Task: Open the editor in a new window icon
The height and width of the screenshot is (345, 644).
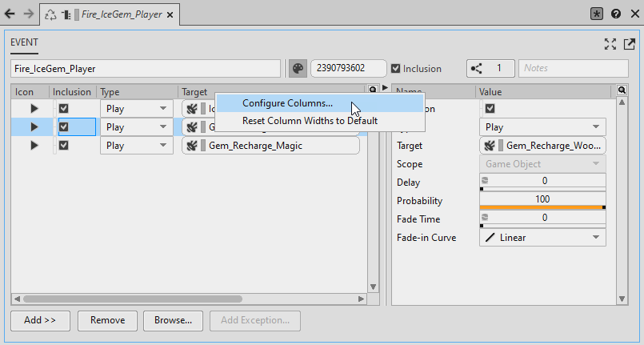Action: click(626, 43)
